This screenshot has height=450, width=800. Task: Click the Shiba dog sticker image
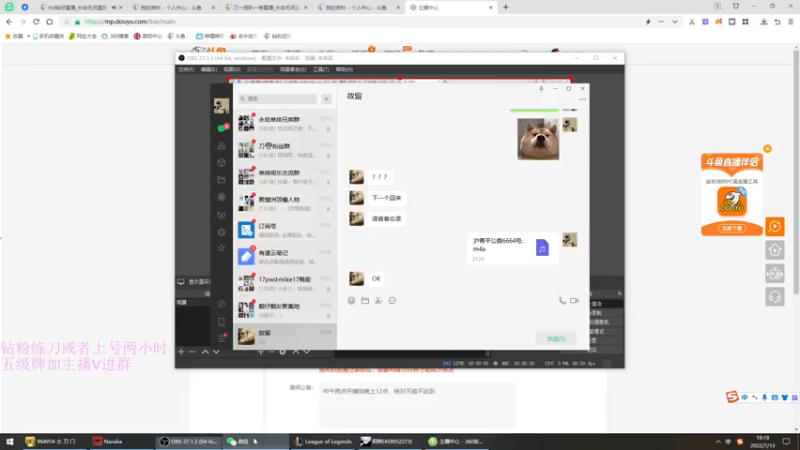(538, 139)
